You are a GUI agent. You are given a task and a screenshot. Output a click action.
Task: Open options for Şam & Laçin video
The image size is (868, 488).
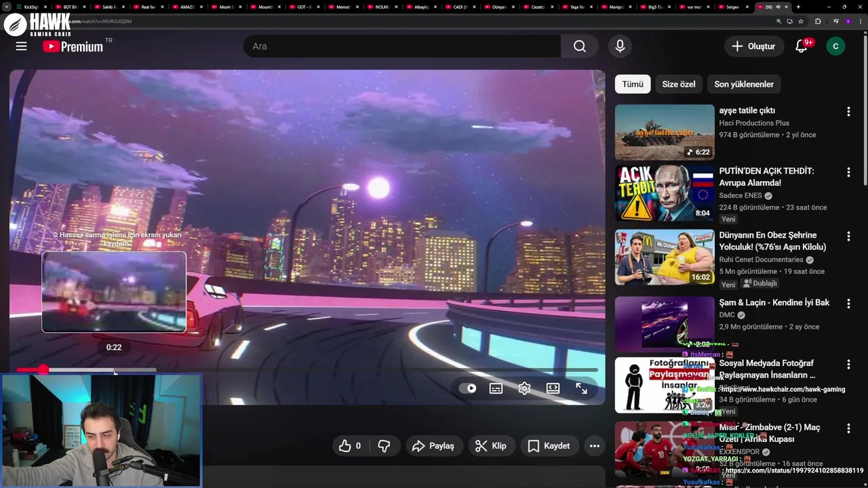848,303
